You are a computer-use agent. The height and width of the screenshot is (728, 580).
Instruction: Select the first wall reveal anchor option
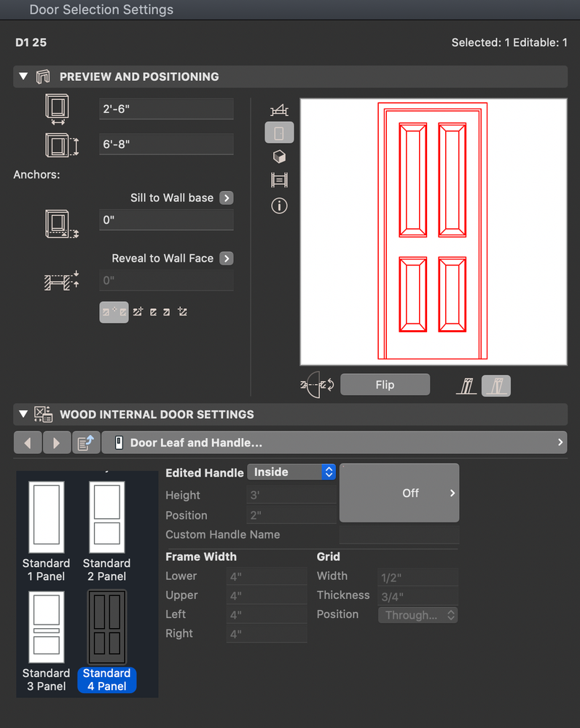pyautogui.click(x=114, y=312)
